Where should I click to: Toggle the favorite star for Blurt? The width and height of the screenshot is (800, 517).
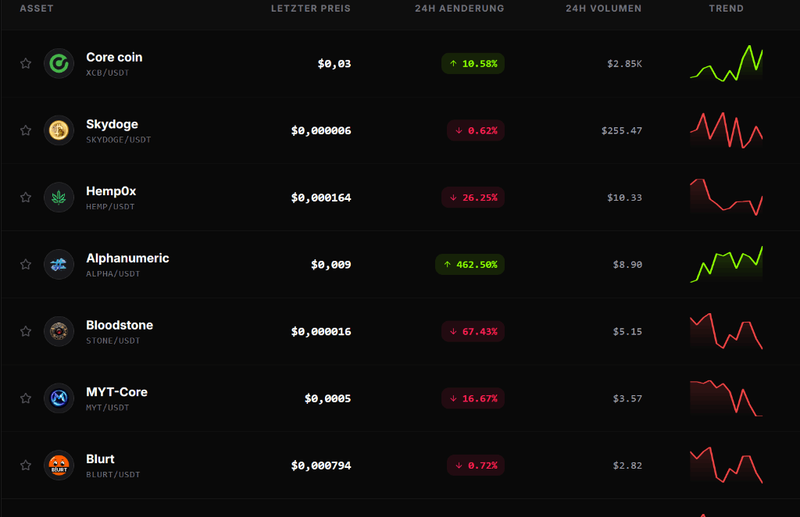[26, 465]
